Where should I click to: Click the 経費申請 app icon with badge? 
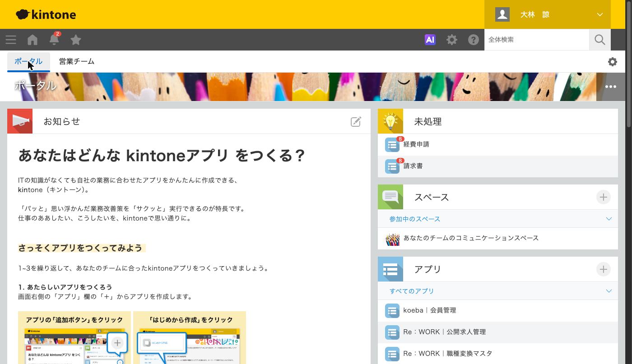click(392, 144)
